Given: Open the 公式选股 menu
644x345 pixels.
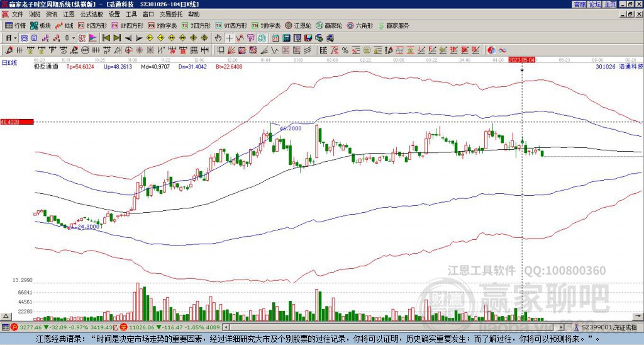Looking at the screenshot, I should tap(91, 14).
